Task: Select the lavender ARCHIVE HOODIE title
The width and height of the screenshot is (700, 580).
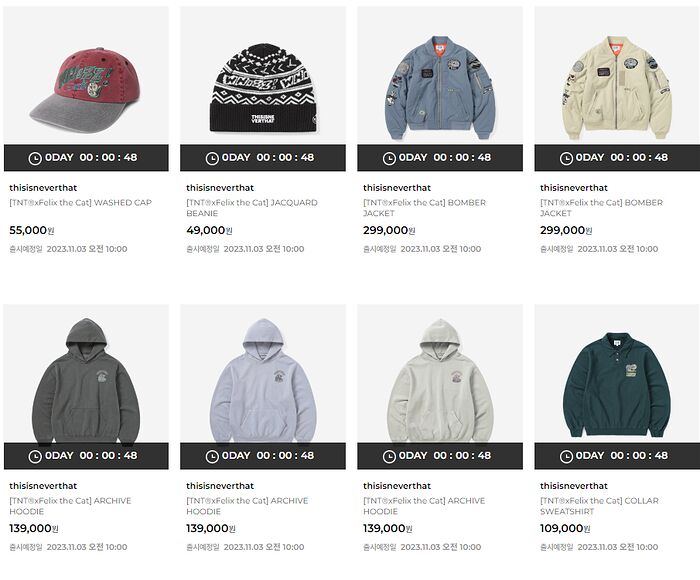Action: point(247,506)
